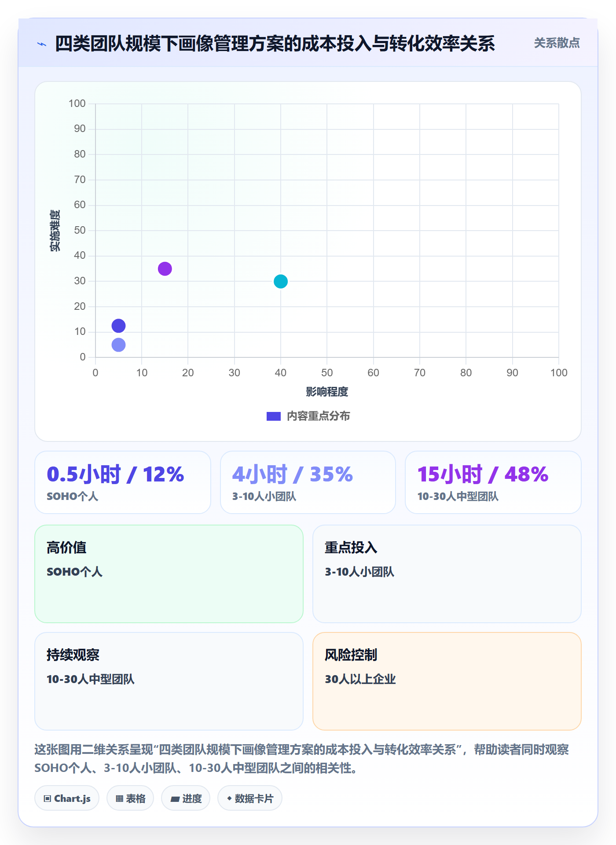Click the 15小时 / 48% stat value

click(483, 474)
